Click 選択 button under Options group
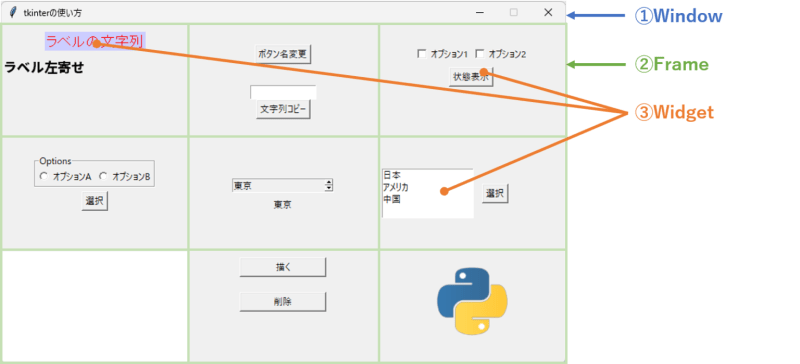800x364 pixels. tap(94, 201)
